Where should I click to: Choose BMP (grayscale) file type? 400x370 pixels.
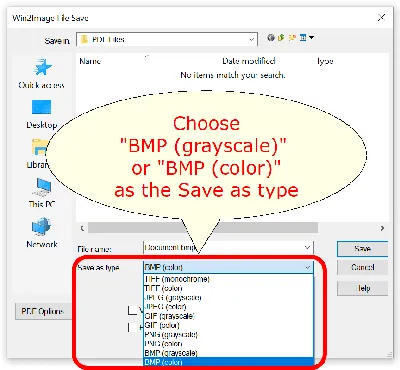228,353
